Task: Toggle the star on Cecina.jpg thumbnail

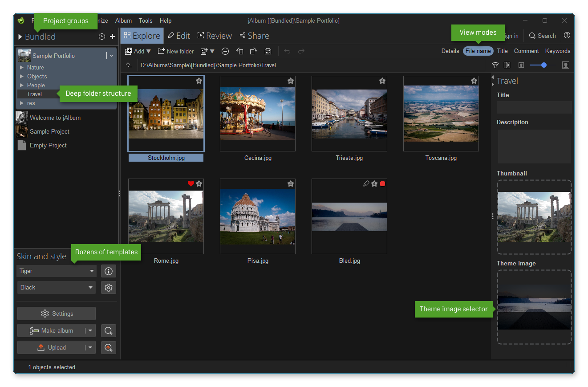Action: tap(290, 81)
